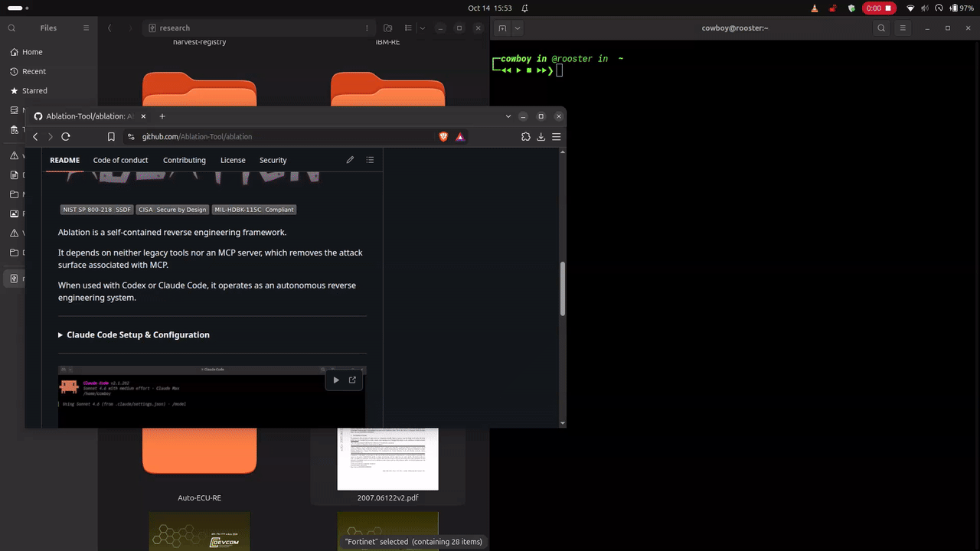The image size is (980, 551).
Task: Click the Brave Shields lion icon
Action: (443, 136)
